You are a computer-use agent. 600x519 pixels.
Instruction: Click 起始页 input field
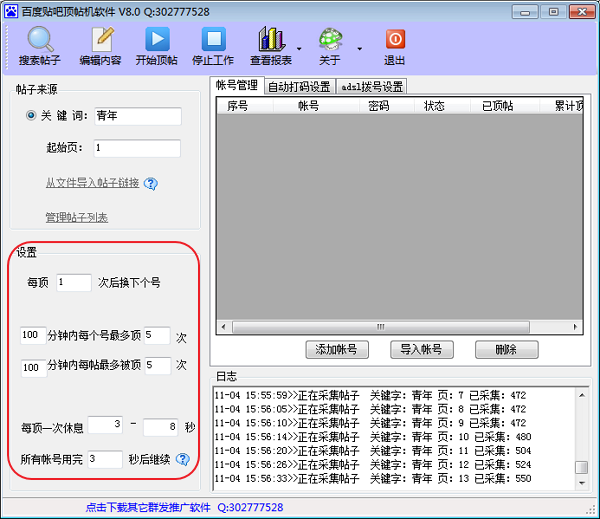137,148
